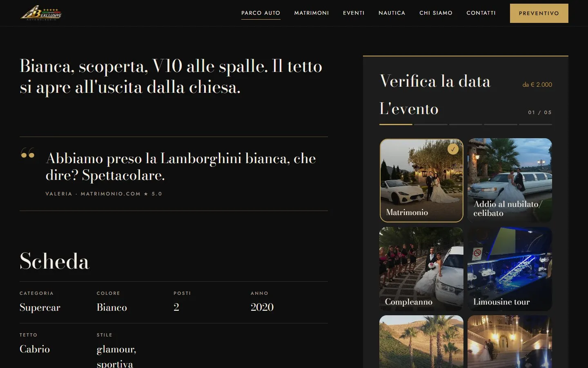Image resolution: width=588 pixels, height=368 pixels.
Task: Click the Posti value "2"
Action: 176,307
